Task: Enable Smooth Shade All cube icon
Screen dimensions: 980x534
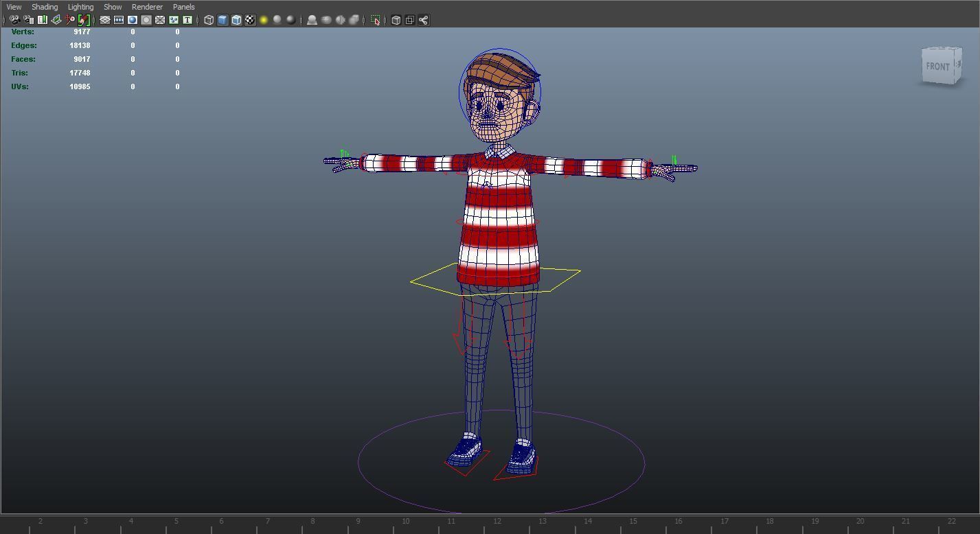Action: pyautogui.click(x=223, y=20)
